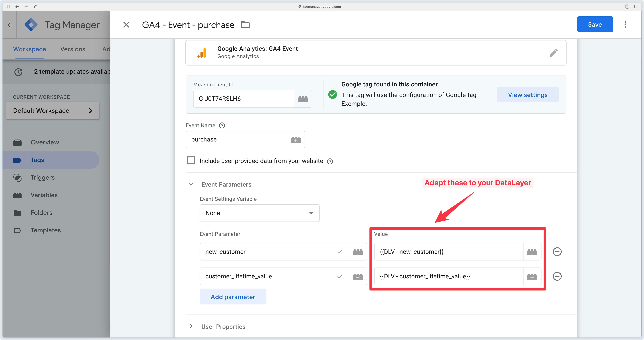Click the Event Name field with purchase
644x340 pixels.
(x=236, y=139)
